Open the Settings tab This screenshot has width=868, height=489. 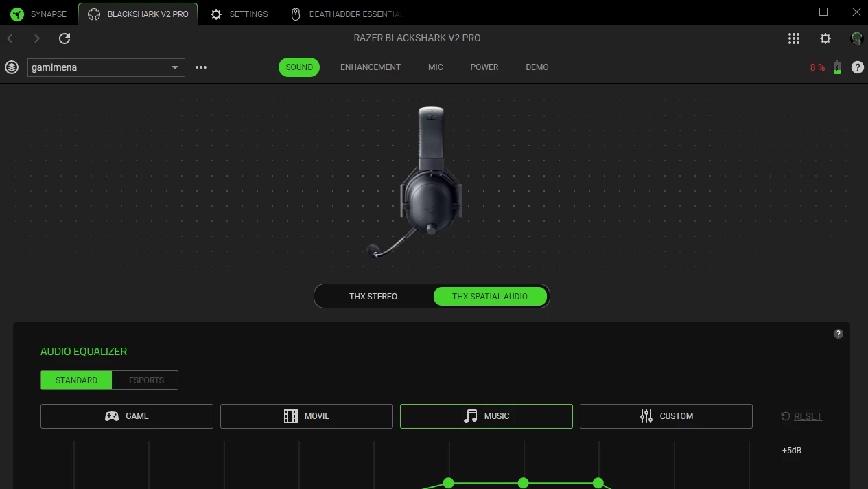[x=238, y=14]
